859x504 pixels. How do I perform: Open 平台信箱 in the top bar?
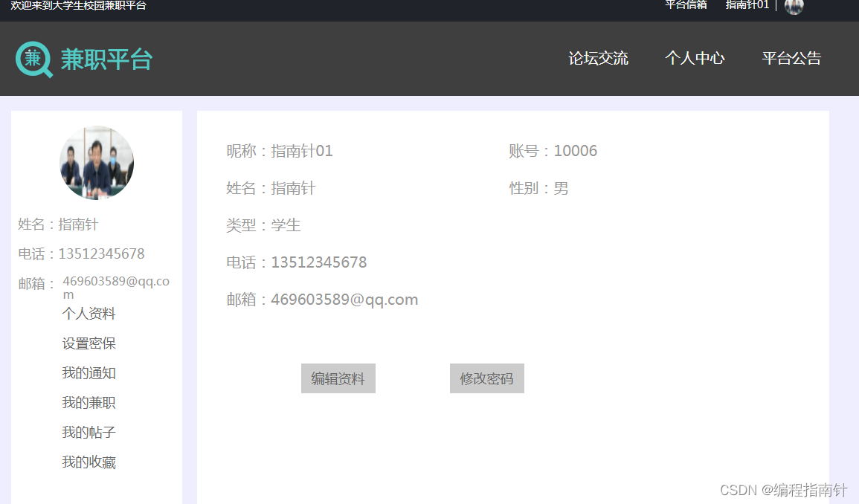point(686,5)
